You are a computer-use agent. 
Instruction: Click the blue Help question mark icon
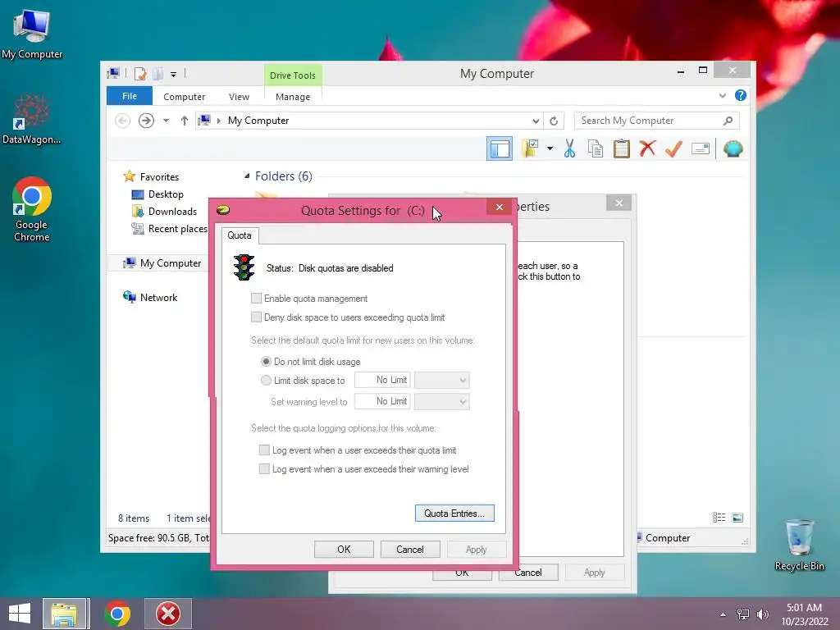(741, 95)
